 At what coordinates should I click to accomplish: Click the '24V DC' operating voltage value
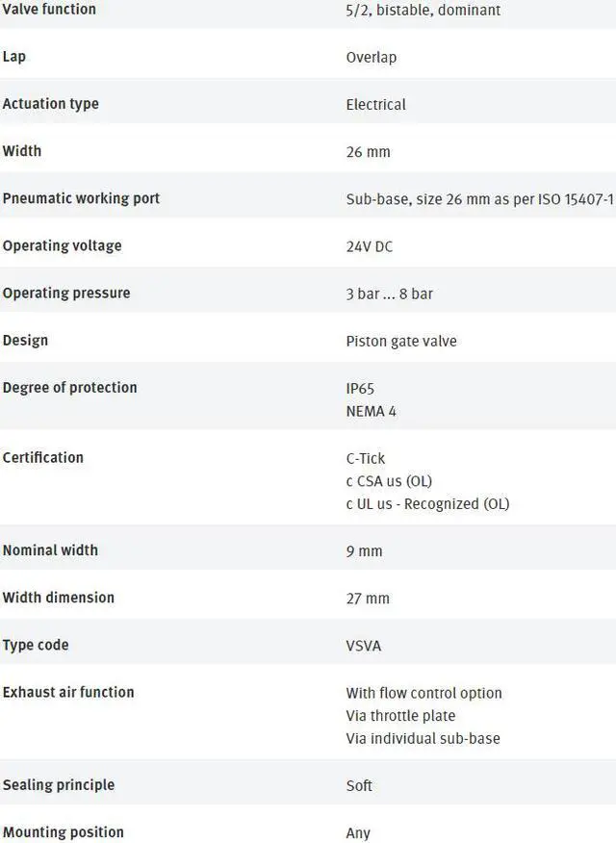point(370,246)
